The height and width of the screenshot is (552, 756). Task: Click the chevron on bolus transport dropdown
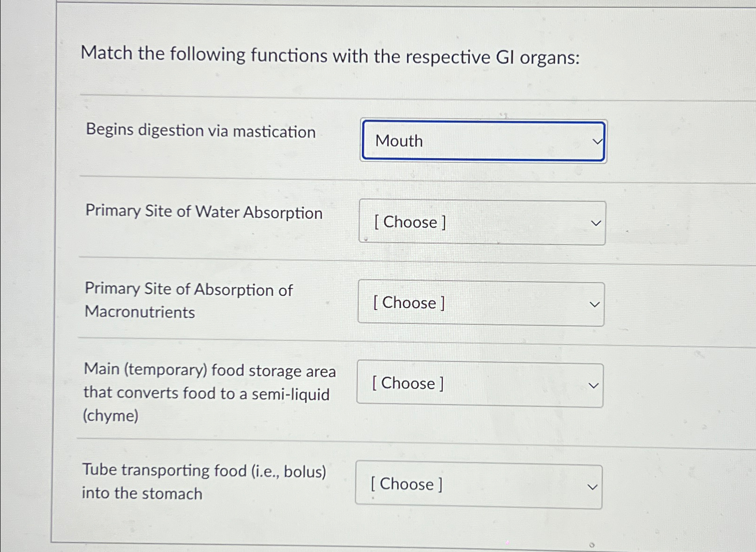coord(591,486)
